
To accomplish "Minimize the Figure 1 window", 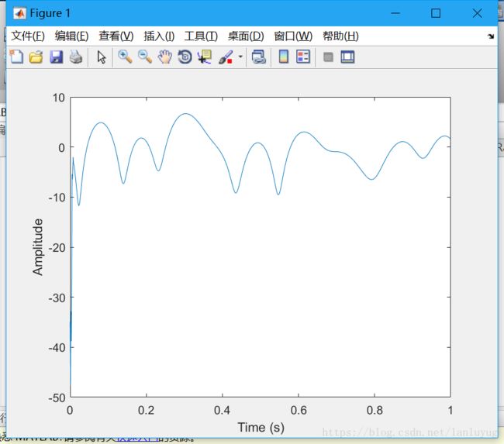I will point(395,13).
